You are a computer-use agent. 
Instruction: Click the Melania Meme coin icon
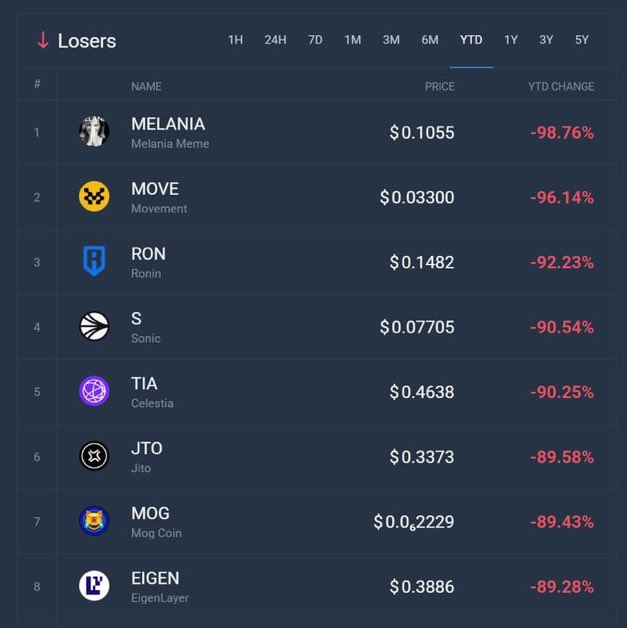point(94,132)
